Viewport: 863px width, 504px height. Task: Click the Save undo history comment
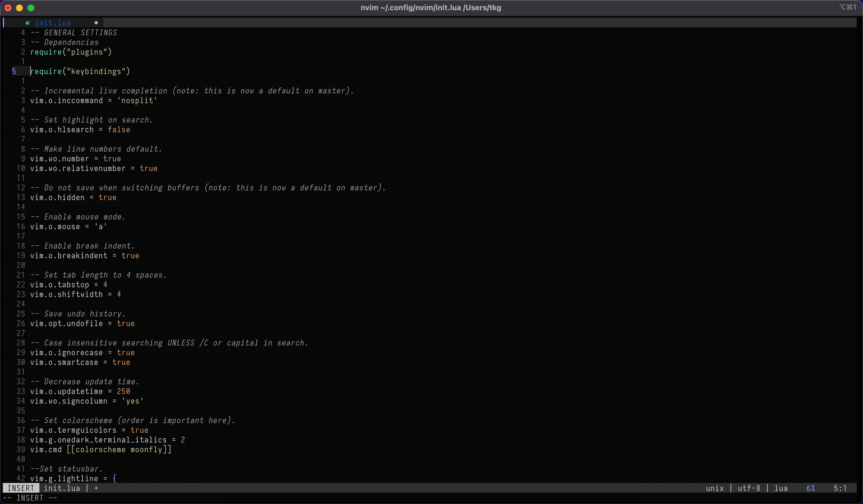coord(78,314)
